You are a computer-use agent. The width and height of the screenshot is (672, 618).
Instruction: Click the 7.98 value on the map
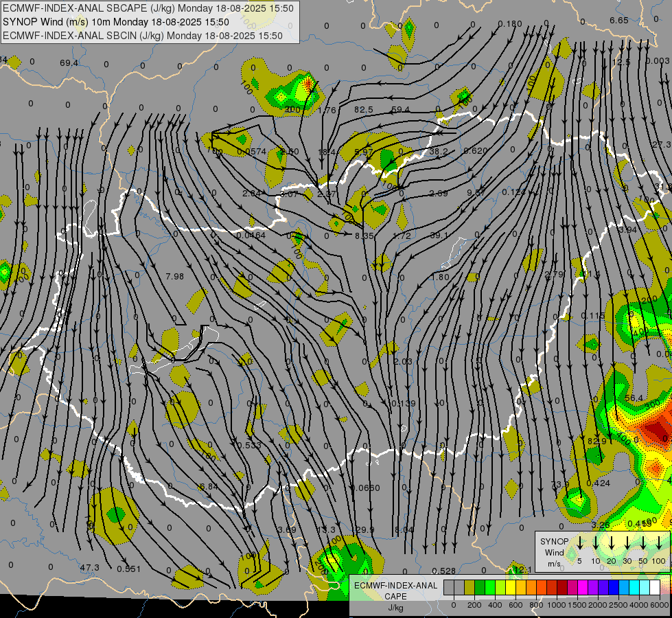175,277
